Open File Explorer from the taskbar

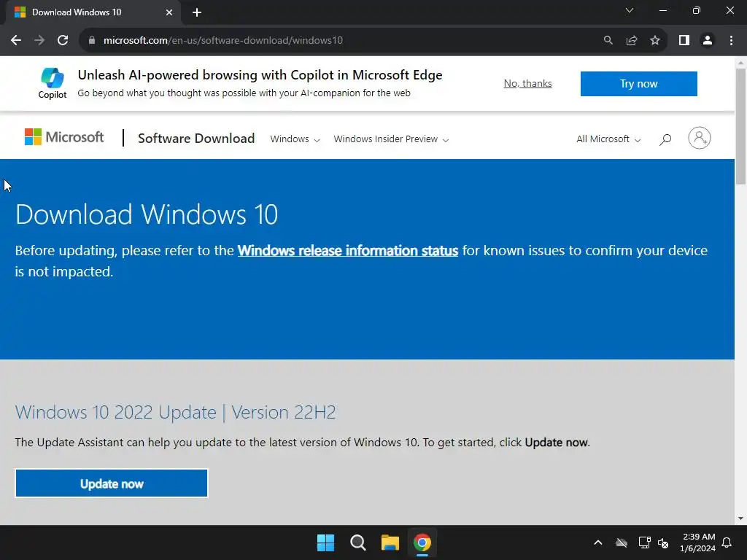[x=390, y=542]
